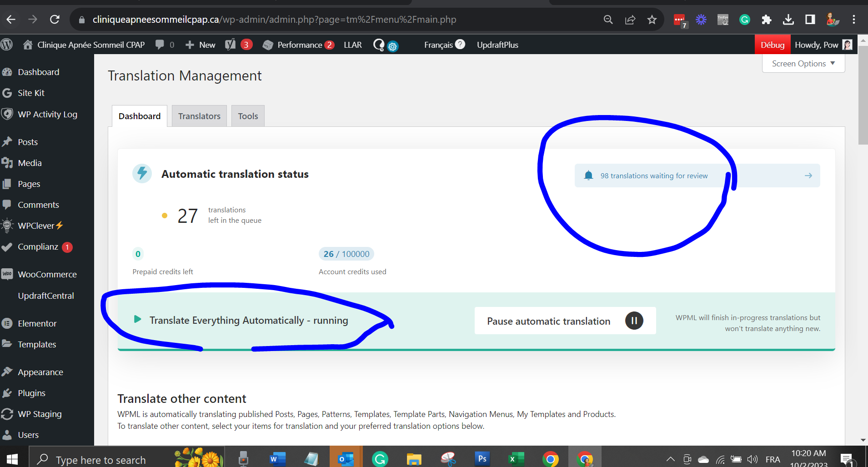Click the account credits used 26 / 100000 badge

coord(346,254)
